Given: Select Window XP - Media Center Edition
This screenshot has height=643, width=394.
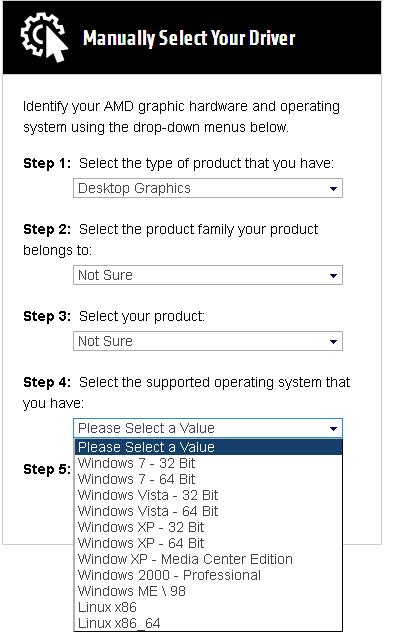Looking at the screenshot, I should (208, 559).
